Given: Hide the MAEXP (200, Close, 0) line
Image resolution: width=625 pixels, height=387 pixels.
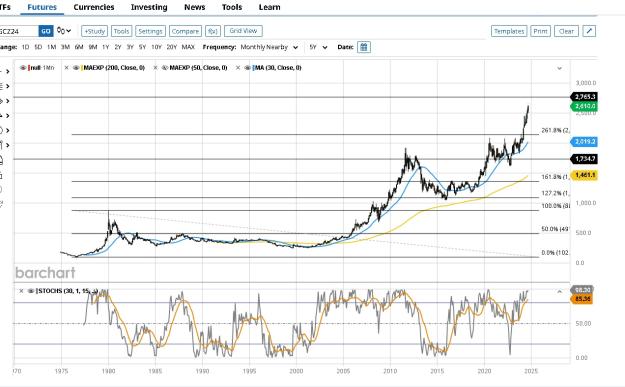Looking at the screenshot, I should 76,68.
